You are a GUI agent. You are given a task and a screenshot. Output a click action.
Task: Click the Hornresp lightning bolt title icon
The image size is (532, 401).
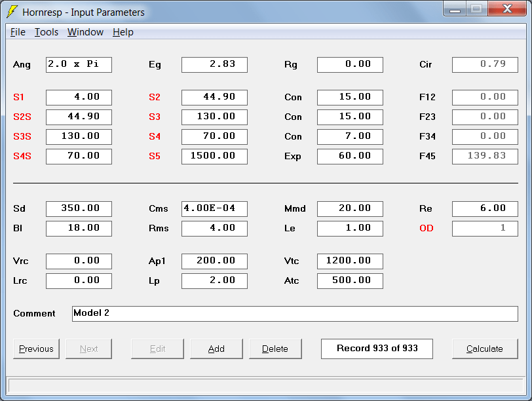pyautogui.click(x=12, y=12)
